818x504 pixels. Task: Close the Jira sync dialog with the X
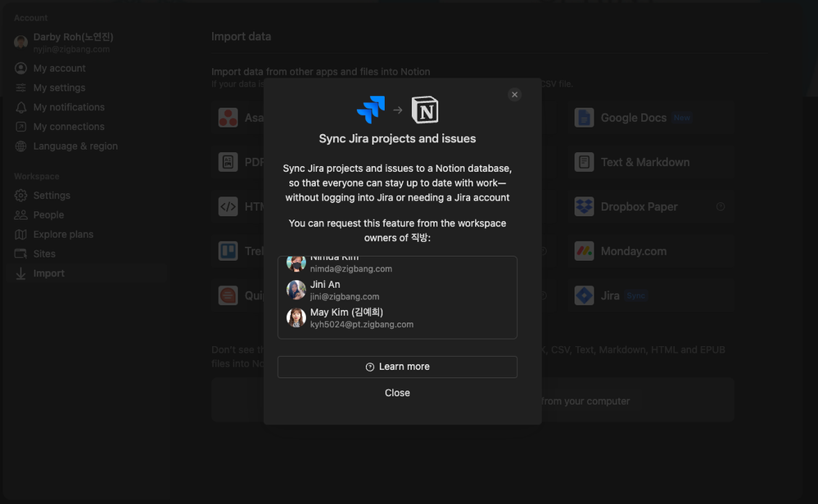click(x=514, y=94)
